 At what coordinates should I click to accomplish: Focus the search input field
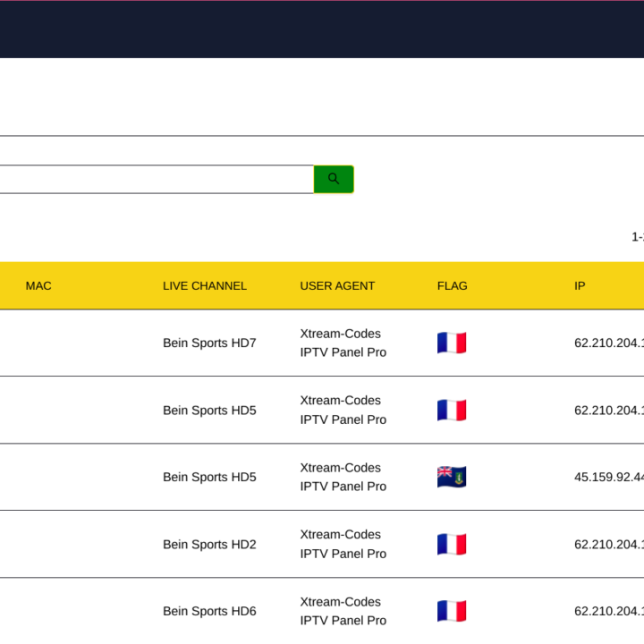pyautogui.click(x=157, y=179)
